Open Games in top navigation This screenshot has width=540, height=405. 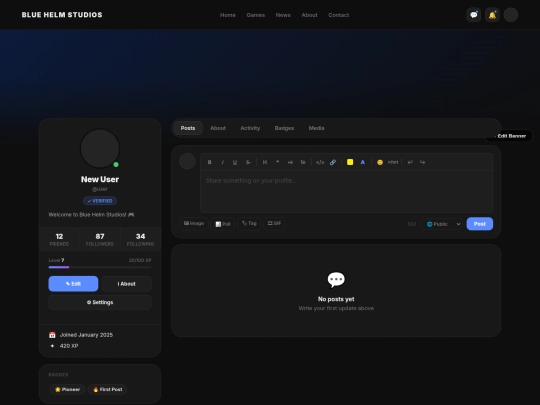pos(256,15)
